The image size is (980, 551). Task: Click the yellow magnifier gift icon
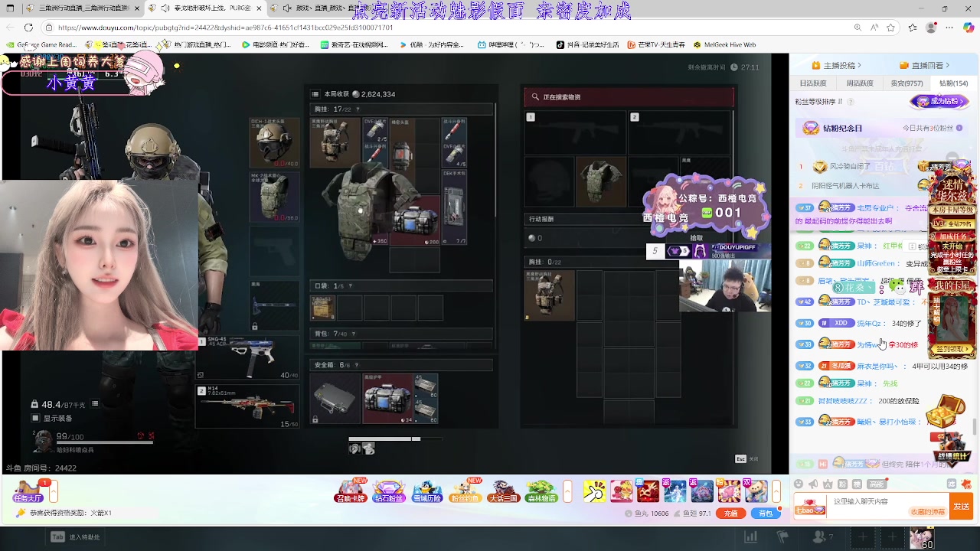click(x=594, y=491)
